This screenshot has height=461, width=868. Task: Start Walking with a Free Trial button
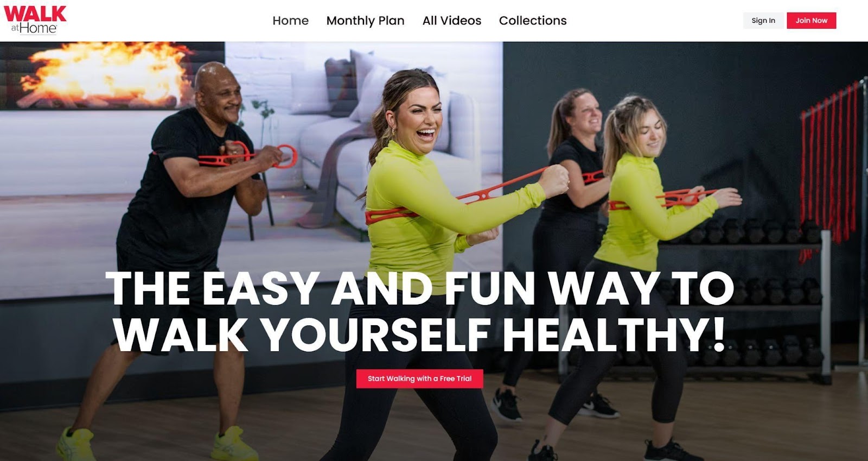pyautogui.click(x=419, y=378)
